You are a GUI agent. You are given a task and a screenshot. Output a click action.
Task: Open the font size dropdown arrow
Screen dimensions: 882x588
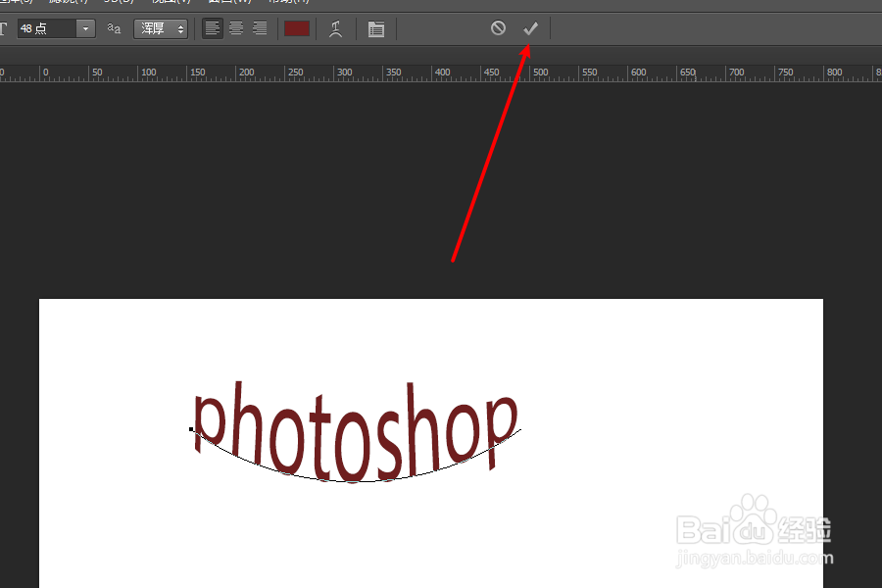coord(85,28)
